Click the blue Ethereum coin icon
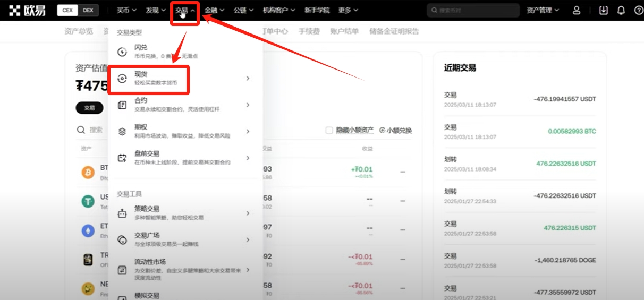Screen dimensions: 644x300 pos(88,230)
